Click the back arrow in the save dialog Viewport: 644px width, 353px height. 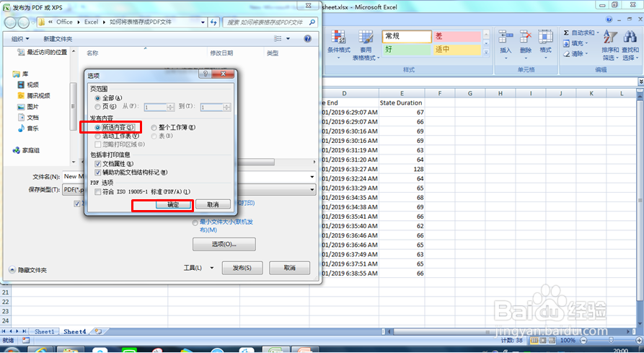point(10,22)
